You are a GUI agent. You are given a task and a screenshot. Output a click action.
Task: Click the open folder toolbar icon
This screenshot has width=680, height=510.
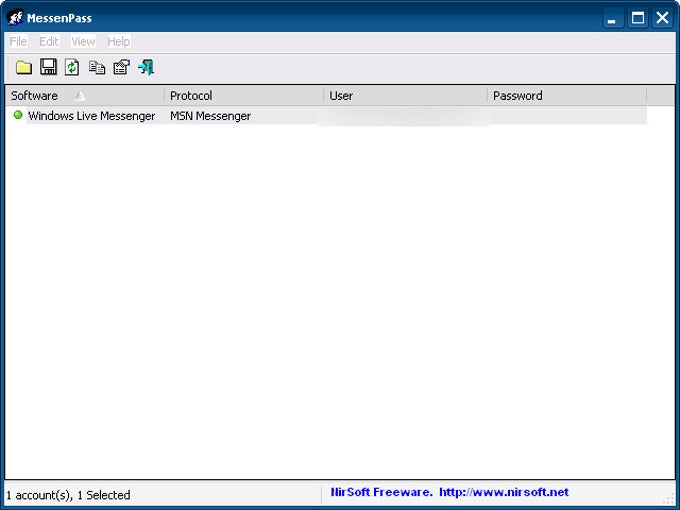pyautogui.click(x=24, y=68)
